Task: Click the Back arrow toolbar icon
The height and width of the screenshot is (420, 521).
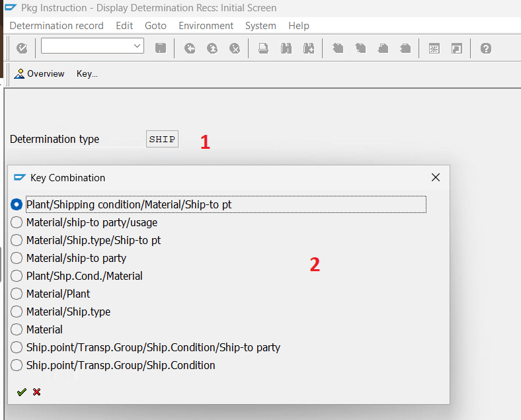Action: tap(190, 48)
